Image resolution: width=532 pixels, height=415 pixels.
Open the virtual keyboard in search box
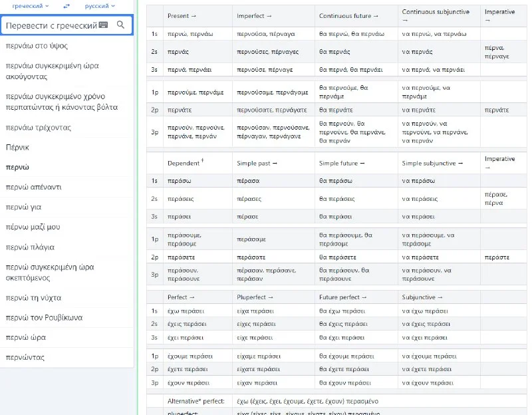pyautogui.click(x=103, y=25)
